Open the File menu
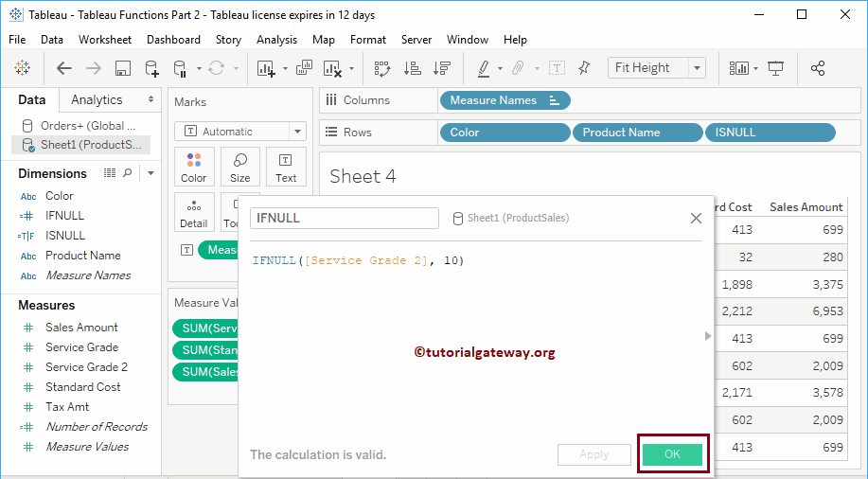Viewport: 868px width, 479px height. [x=17, y=40]
